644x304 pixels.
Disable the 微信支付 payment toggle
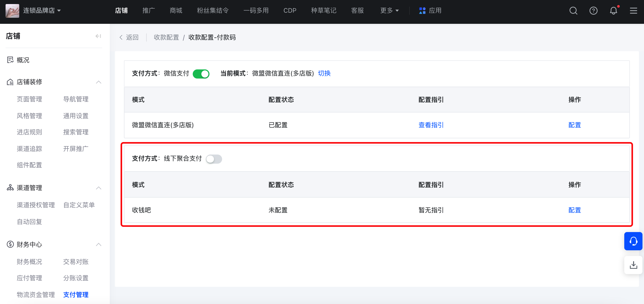[201, 74]
